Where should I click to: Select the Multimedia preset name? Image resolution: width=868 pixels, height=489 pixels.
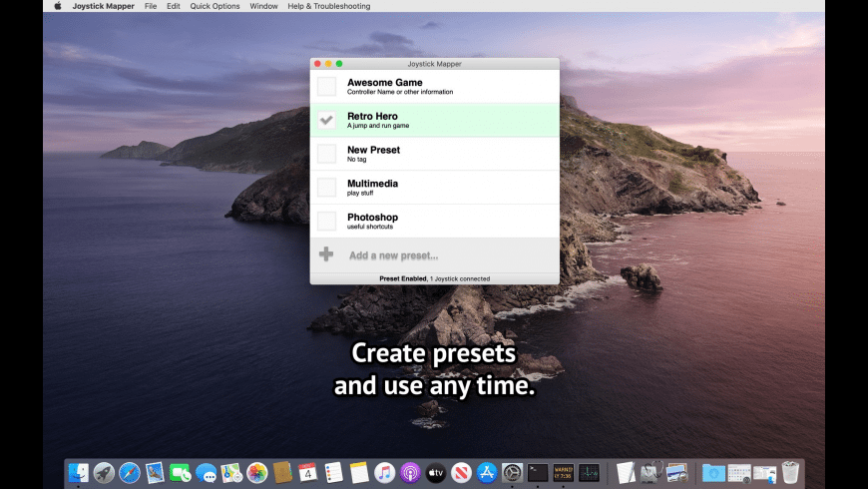point(372,184)
